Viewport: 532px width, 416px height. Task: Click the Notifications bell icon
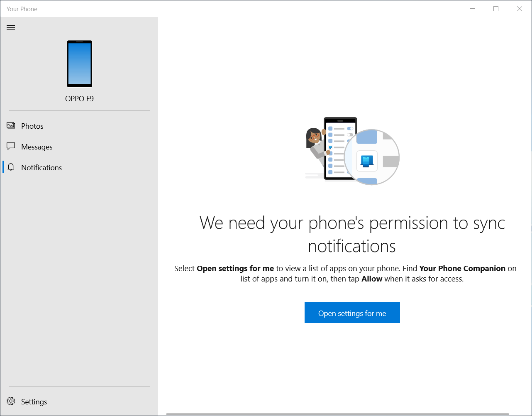11,167
